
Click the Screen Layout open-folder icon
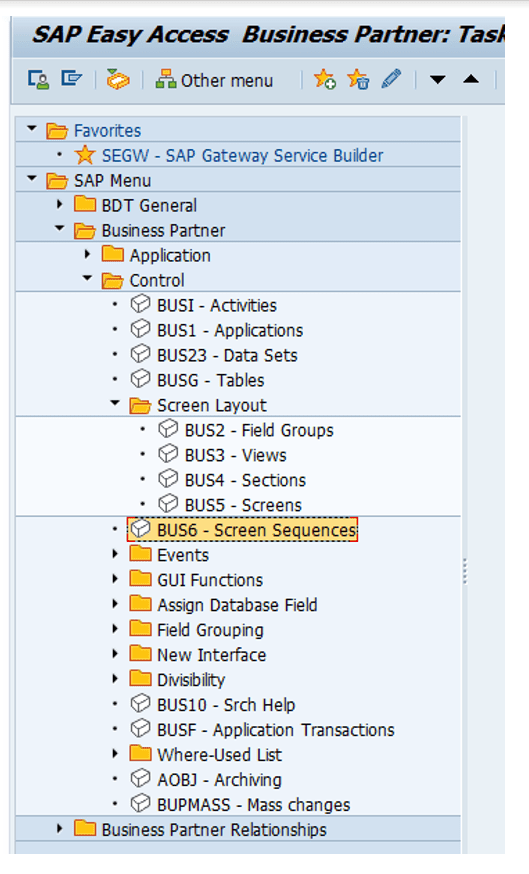pos(140,405)
